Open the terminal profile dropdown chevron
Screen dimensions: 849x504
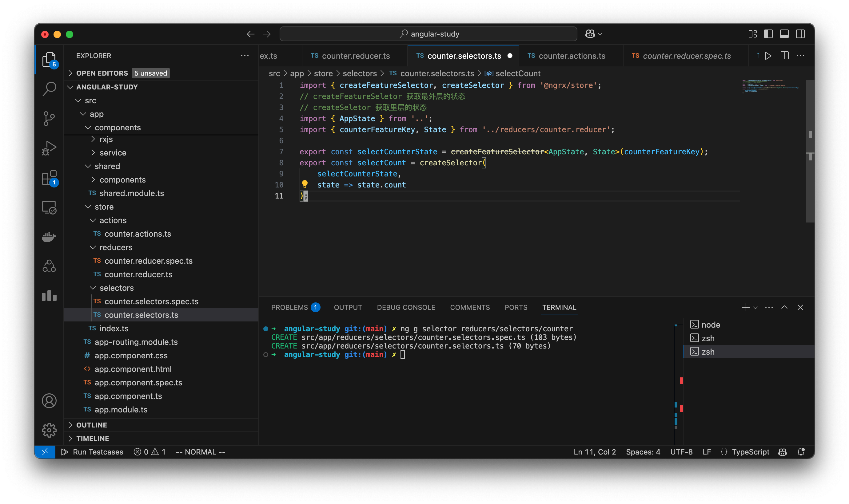coord(755,307)
